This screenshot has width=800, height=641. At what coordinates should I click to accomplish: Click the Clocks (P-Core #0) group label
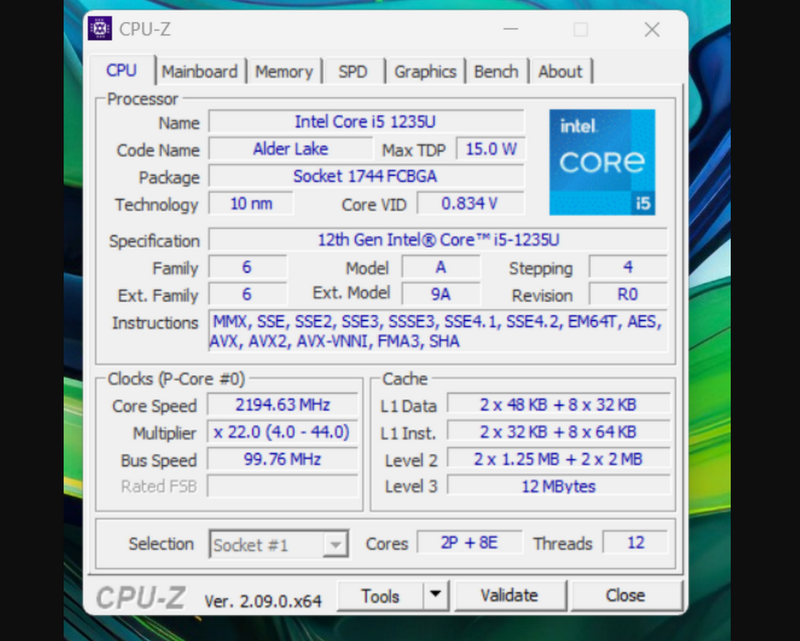click(x=176, y=379)
